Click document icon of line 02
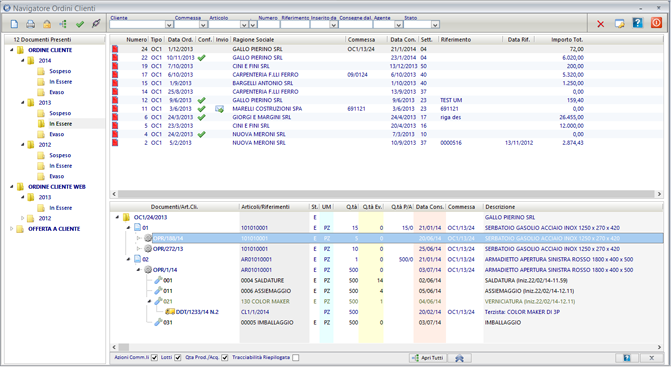Screen dimensions: 671x367 pos(137,259)
